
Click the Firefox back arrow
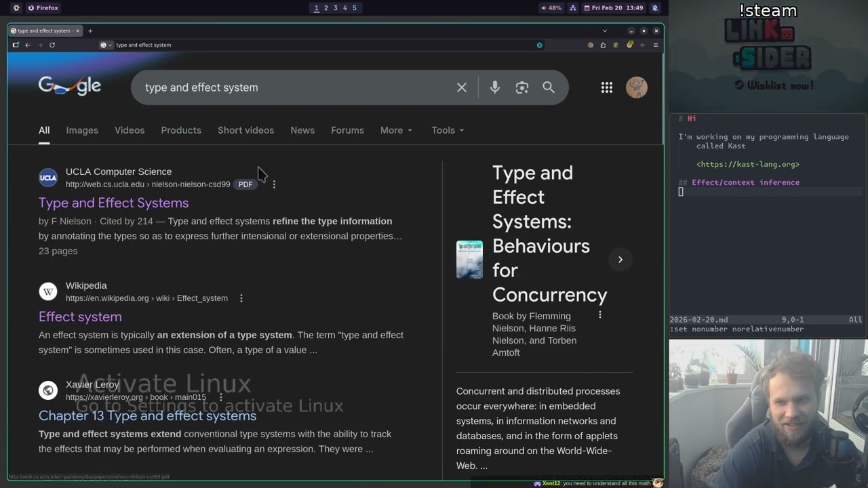pyautogui.click(x=28, y=45)
